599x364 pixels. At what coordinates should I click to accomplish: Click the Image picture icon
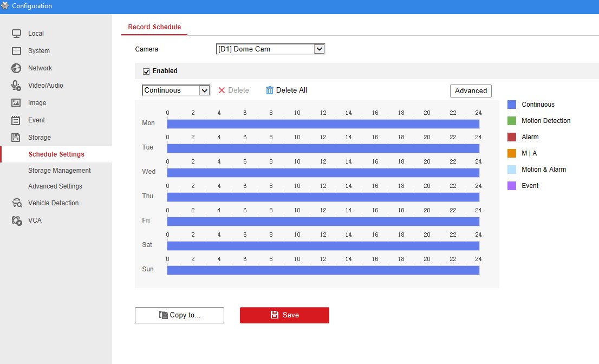(16, 103)
